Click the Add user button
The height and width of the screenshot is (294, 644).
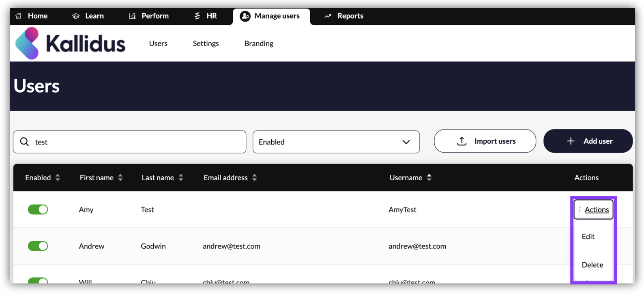[588, 141]
